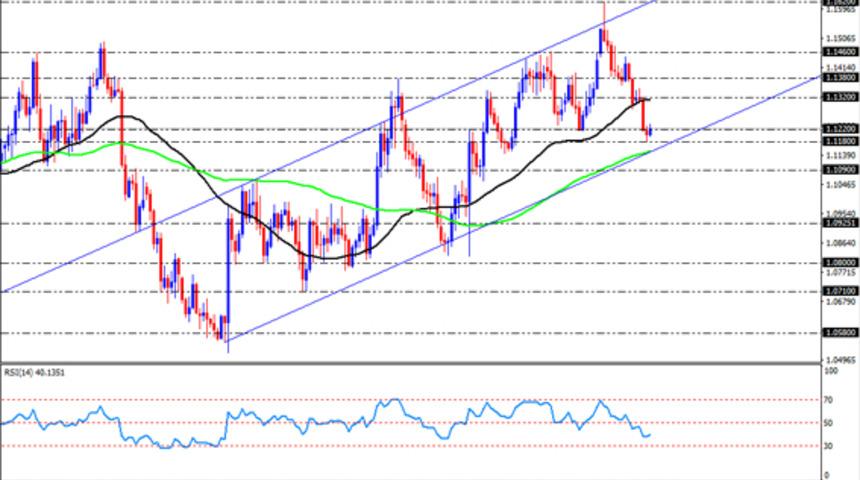Click the green moving average line's right end
Screen dimensions: 860x480
649,151
